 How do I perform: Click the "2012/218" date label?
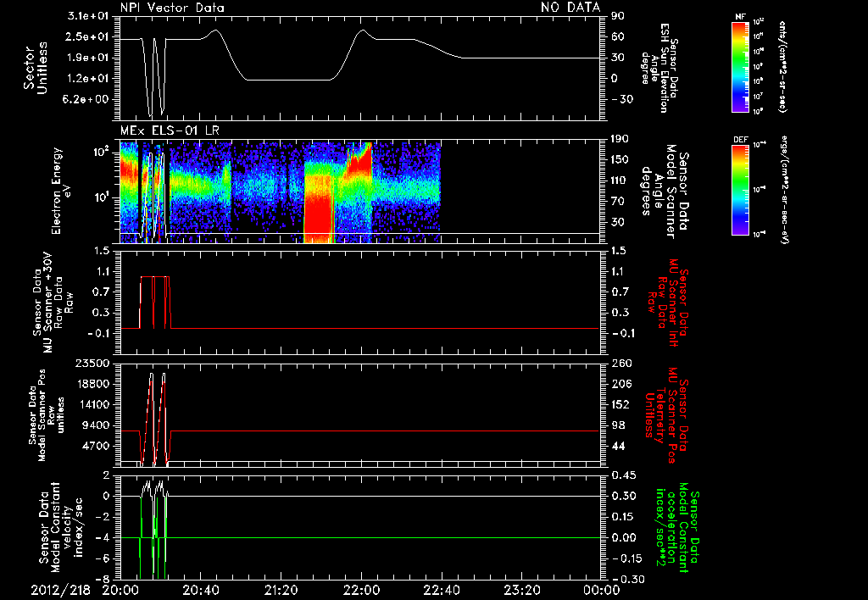tap(60, 590)
